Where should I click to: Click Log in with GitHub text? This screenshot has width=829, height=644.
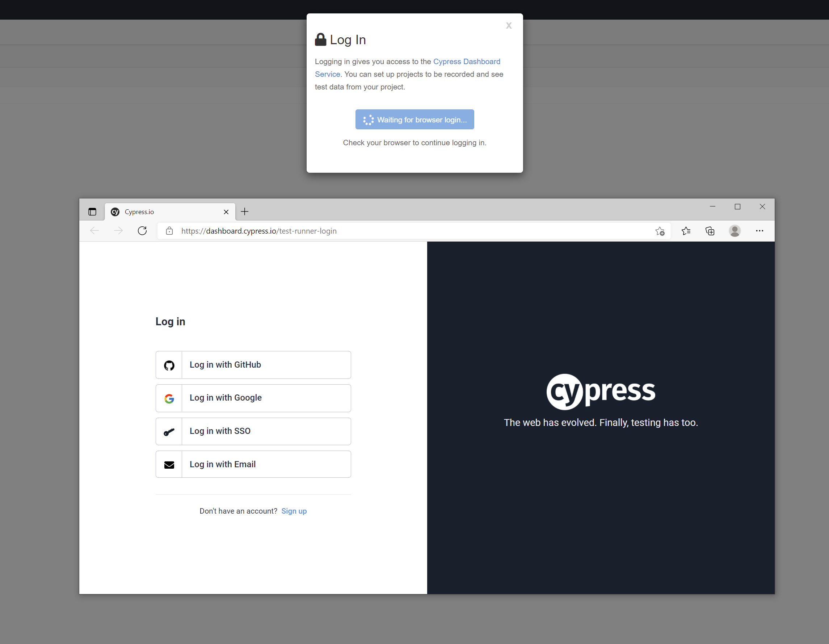(x=225, y=365)
